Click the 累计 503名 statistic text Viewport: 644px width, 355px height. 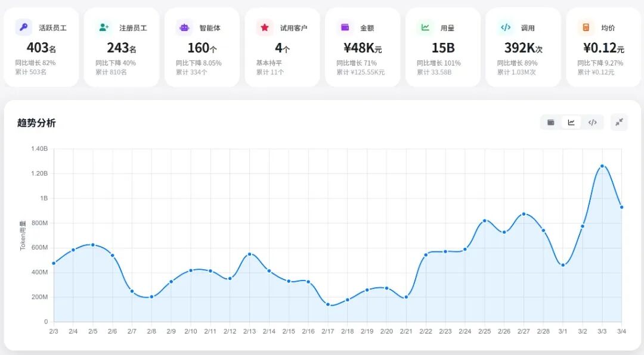point(30,71)
